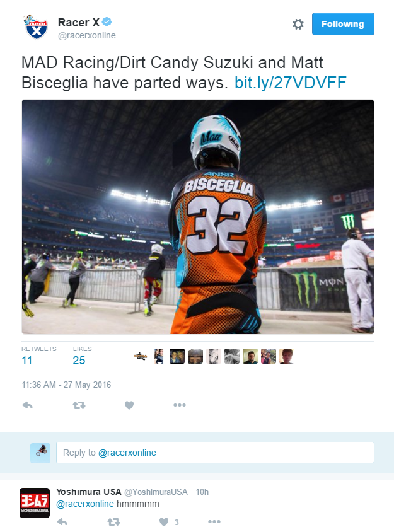Open the gear settings menu
394x532 pixels.
pyautogui.click(x=298, y=24)
